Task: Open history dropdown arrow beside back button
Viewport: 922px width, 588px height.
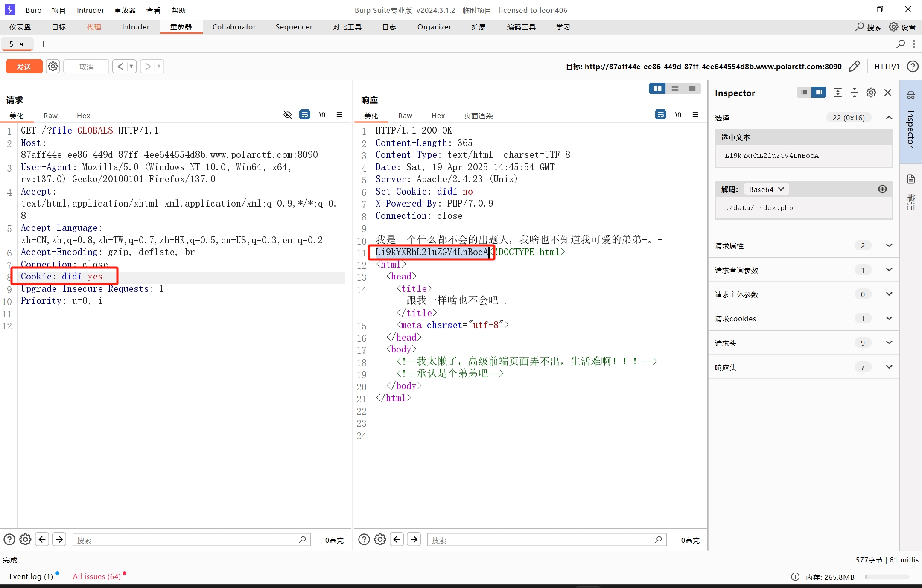Action: [x=131, y=67]
